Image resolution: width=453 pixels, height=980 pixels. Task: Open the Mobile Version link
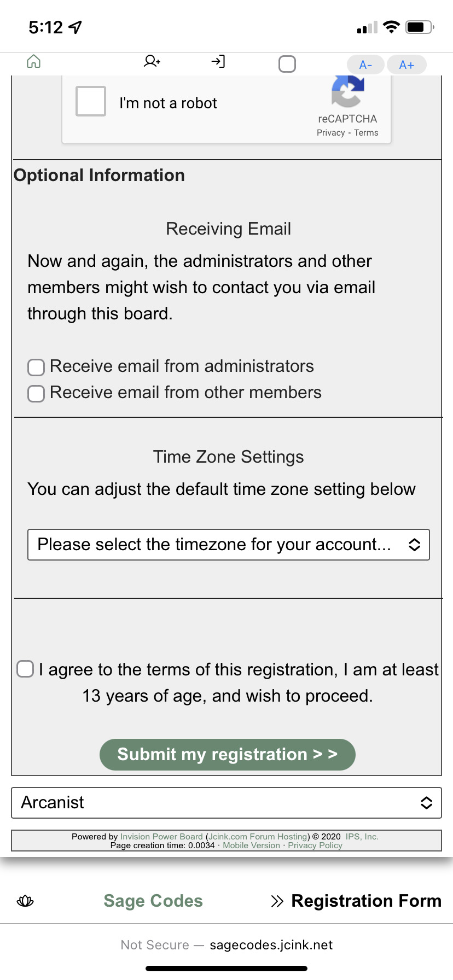251,845
